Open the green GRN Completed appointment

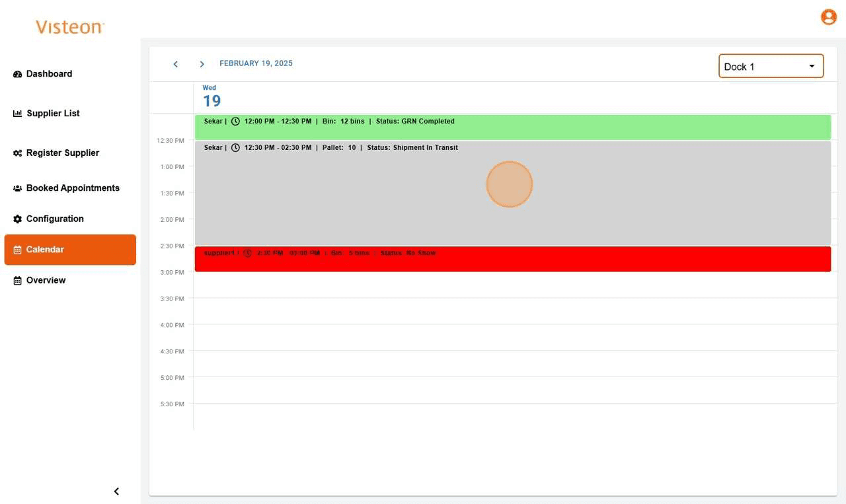coord(513,127)
